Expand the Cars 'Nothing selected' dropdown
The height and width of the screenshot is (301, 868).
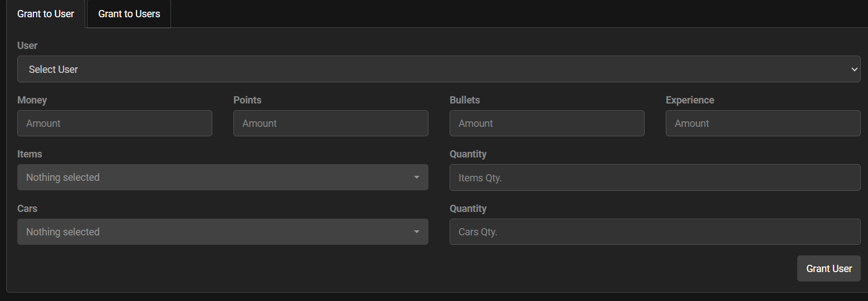point(222,231)
